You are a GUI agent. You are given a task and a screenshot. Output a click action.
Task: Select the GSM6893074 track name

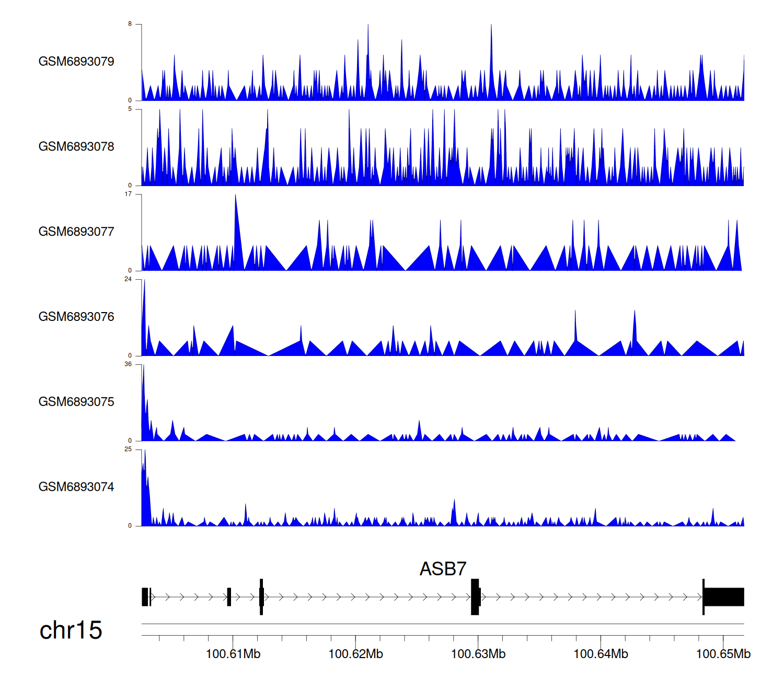pyautogui.click(x=76, y=487)
